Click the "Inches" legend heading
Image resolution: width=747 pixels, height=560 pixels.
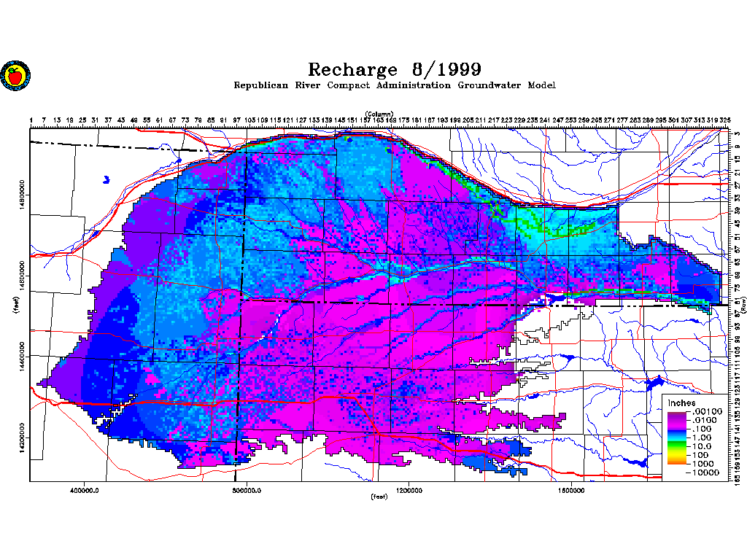click(x=681, y=403)
